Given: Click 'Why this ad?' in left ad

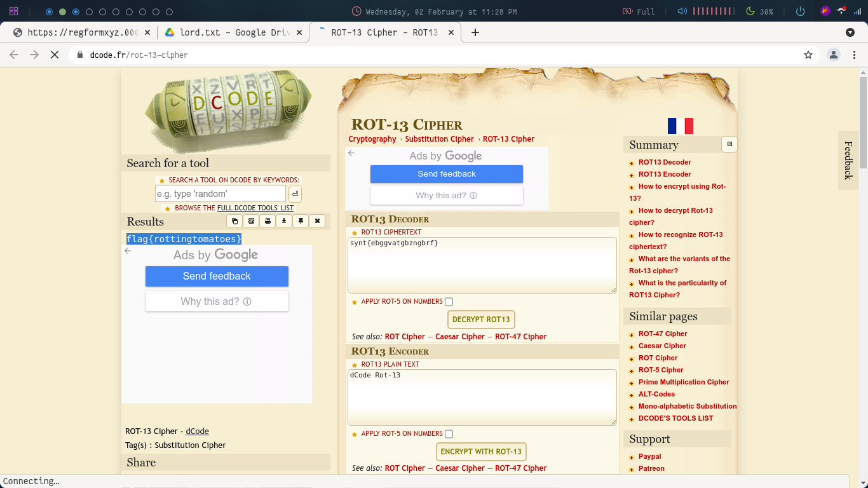Looking at the screenshot, I should pos(217,301).
